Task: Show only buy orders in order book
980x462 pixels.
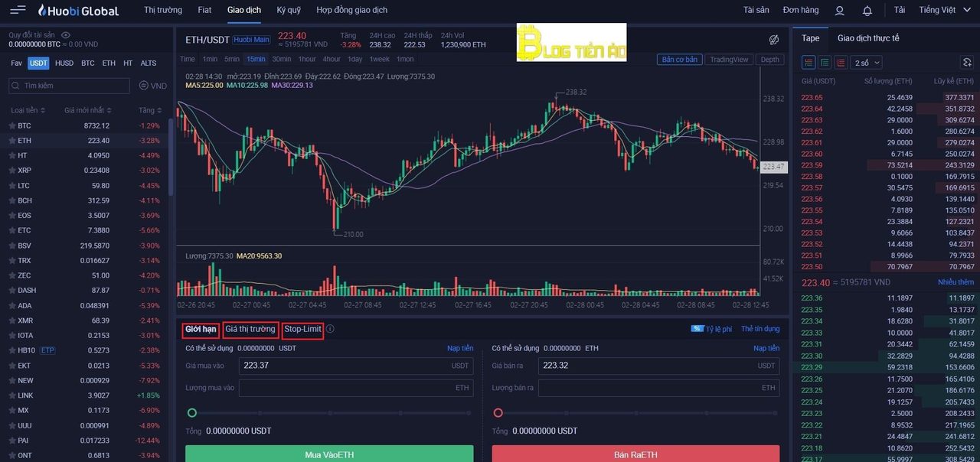Action: pos(825,63)
